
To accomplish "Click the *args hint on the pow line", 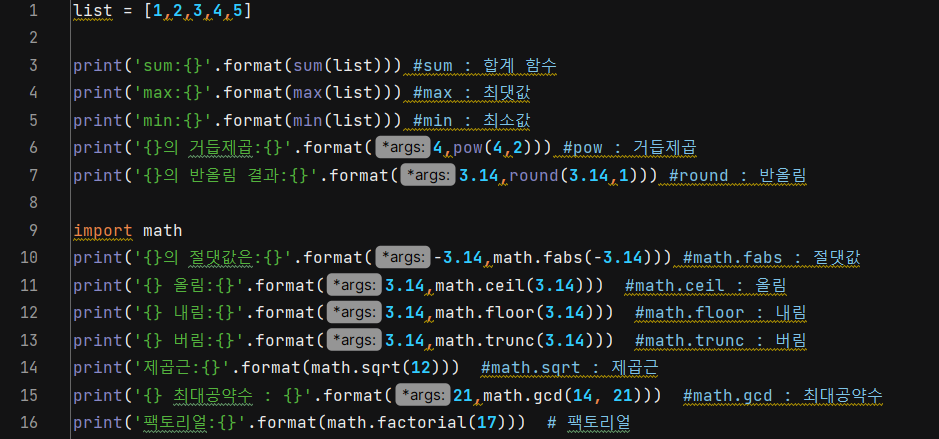I will tap(402, 148).
